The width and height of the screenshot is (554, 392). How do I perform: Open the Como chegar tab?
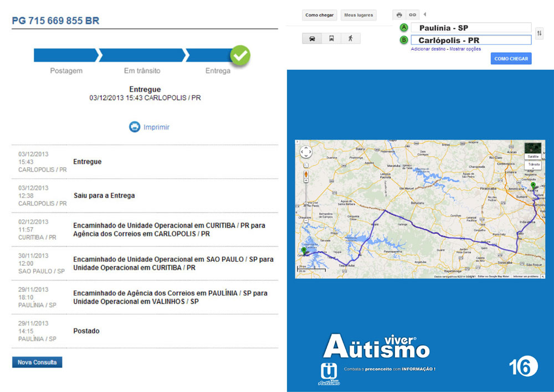tap(320, 15)
